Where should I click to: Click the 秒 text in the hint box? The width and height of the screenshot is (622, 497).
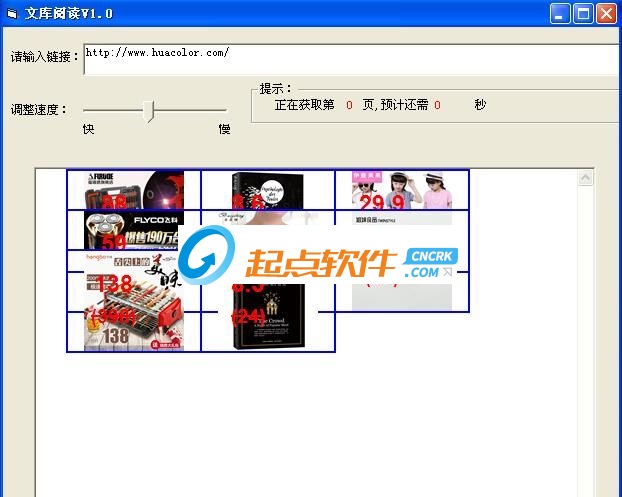[480, 105]
